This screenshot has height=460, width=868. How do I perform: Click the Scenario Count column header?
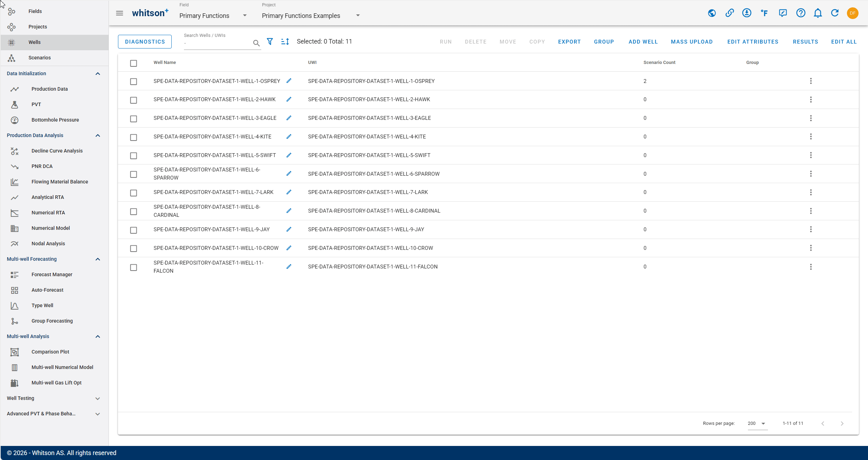point(659,63)
